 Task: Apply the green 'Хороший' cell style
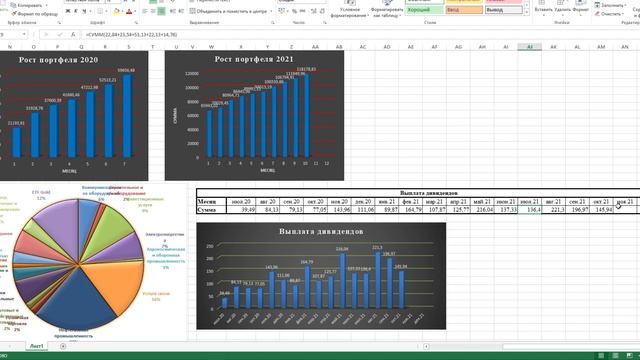(424, 10)
